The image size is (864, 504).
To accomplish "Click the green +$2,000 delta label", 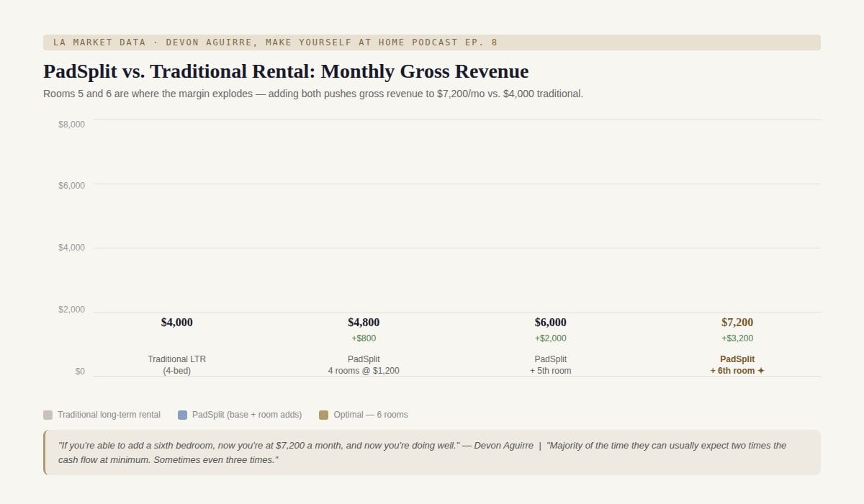I will [x=550, y=338].
